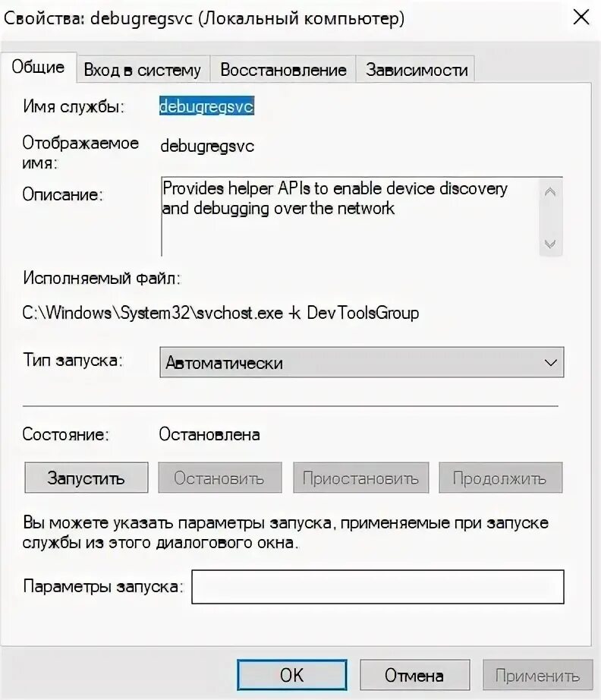Click the Применить button
The height and width of the screenshot is (700, 601).
pyautogui.click(x=538, y=675)
